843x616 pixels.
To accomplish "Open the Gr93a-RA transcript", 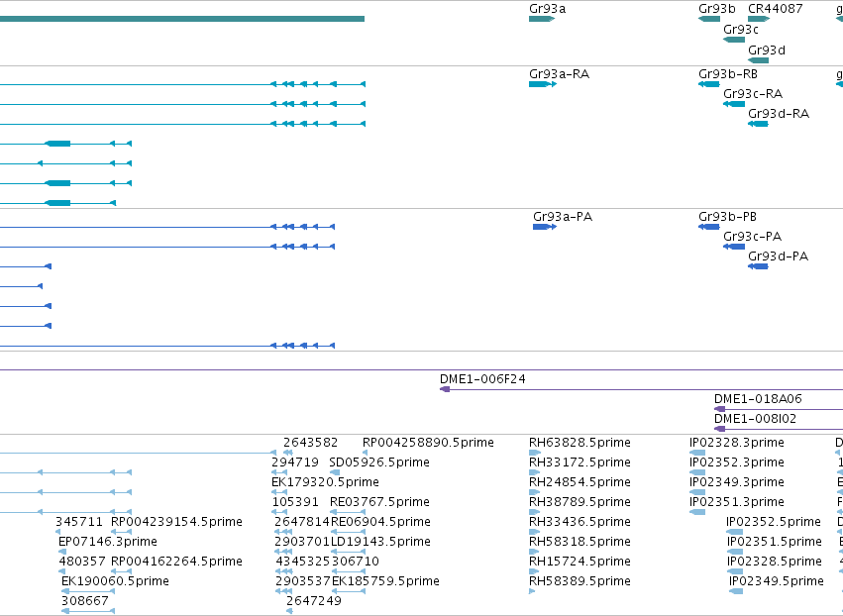I will click(543, 84).
